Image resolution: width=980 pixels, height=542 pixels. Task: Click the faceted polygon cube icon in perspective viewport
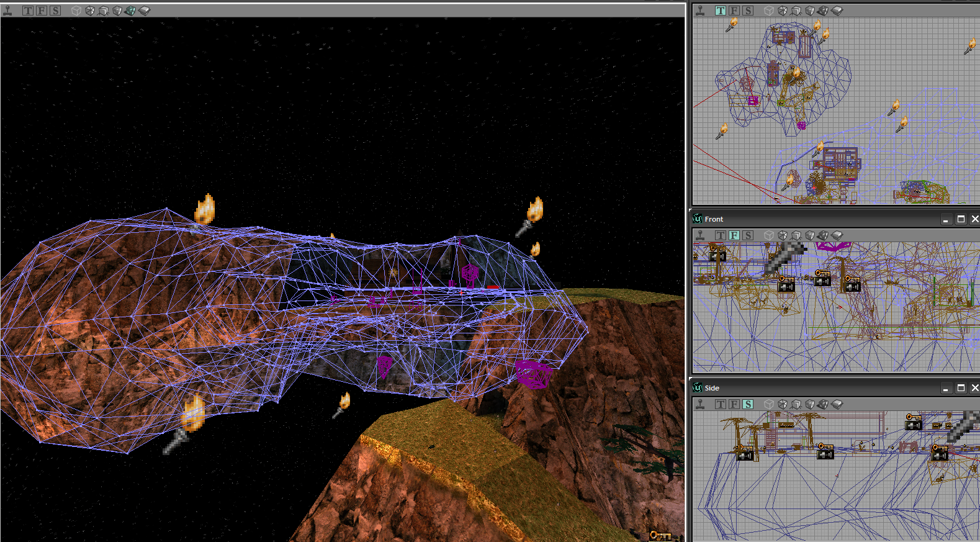point(90,11)
